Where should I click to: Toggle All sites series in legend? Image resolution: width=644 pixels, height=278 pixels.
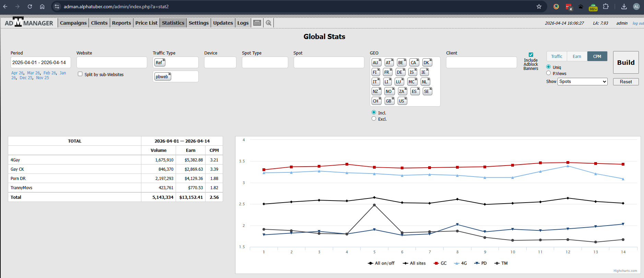point(414,263)
